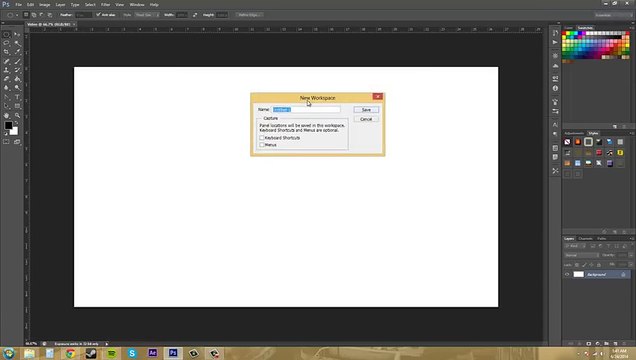636x360 pixels.
Task: Select the Dodge tool
Action: point(17,88)
